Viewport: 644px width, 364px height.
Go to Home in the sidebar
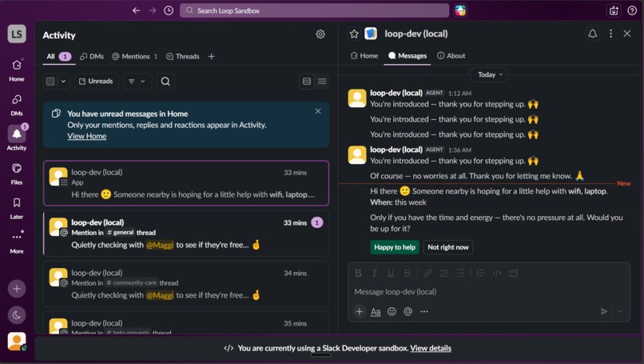(x=17, y=70)
